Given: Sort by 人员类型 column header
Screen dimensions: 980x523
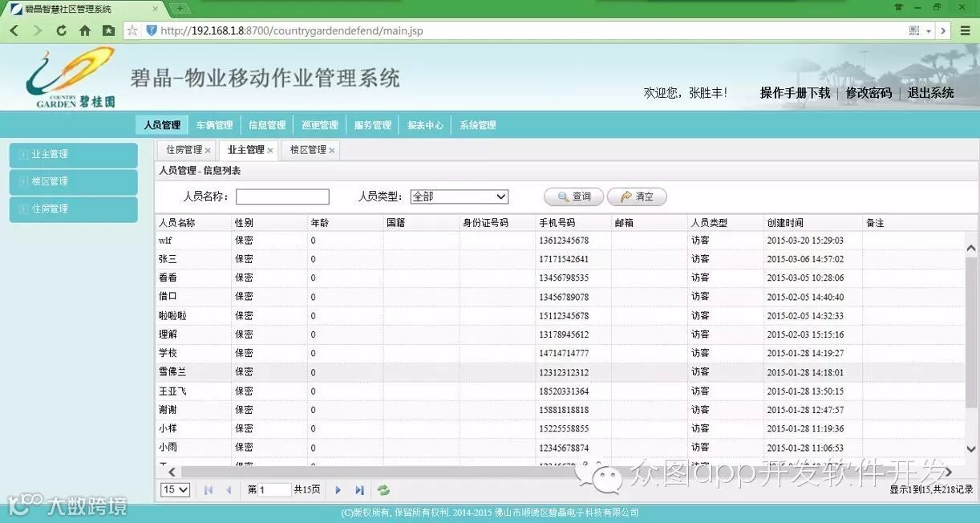Looking at the screenshot, I should tap(726, 223).
